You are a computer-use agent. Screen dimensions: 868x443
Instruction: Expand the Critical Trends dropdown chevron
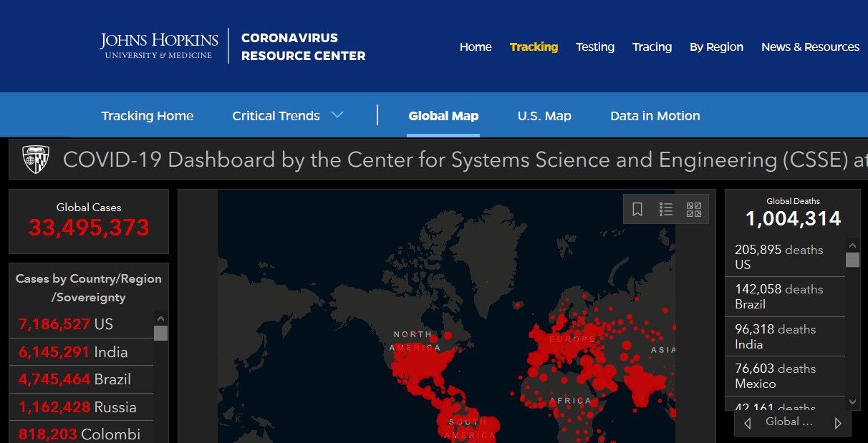(x=337, y=115)
